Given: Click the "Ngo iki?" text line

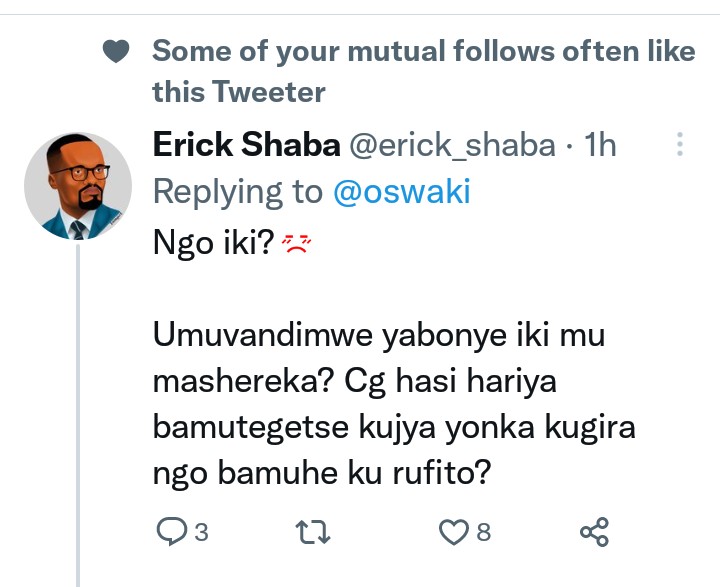Looking at the screenshot, I should point(214,242).
